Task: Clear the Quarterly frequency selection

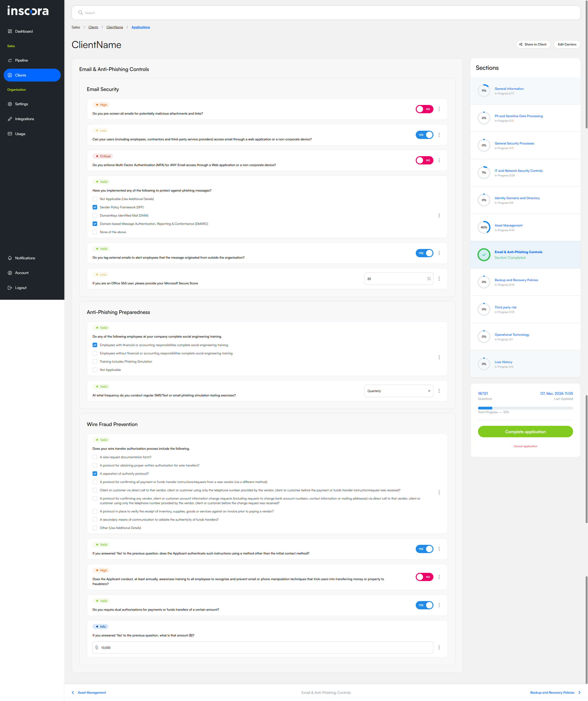Action: click(x=429, y=391)
